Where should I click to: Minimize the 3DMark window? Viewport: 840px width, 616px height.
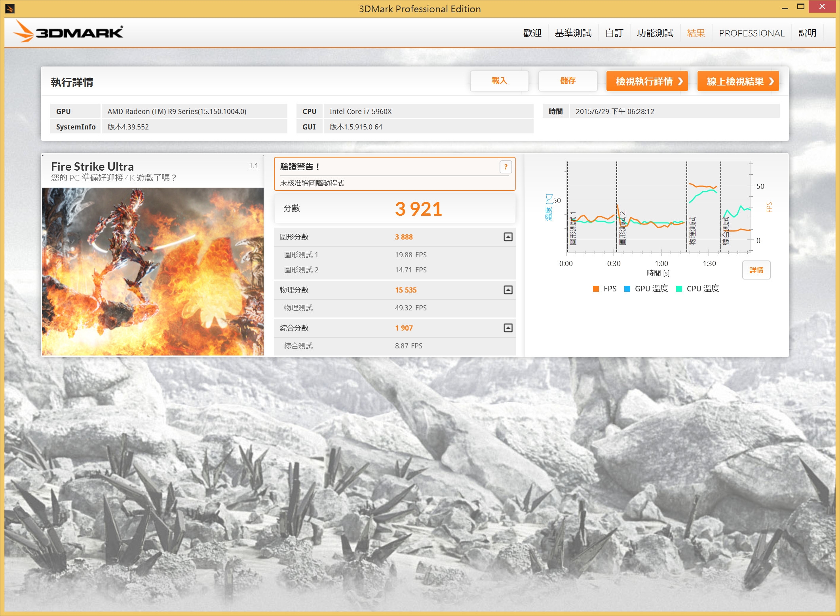pyautogui.click(x=785, y=7)
